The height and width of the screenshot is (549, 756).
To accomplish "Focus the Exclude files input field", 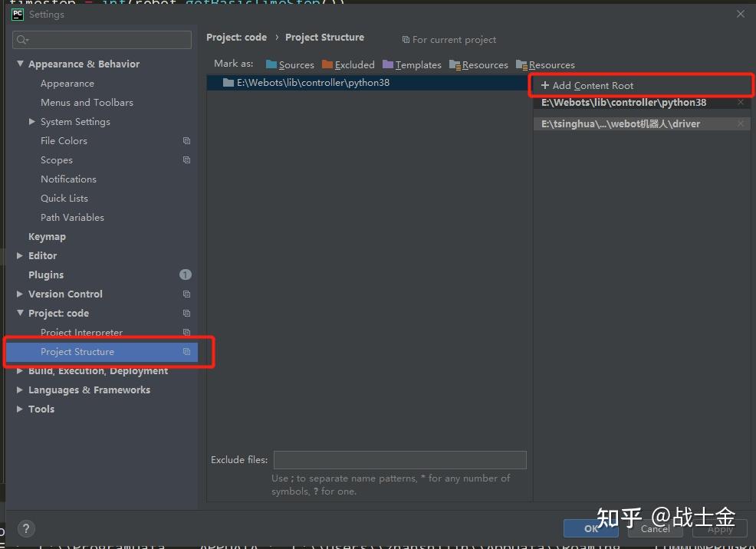I will tap(399, 460).
